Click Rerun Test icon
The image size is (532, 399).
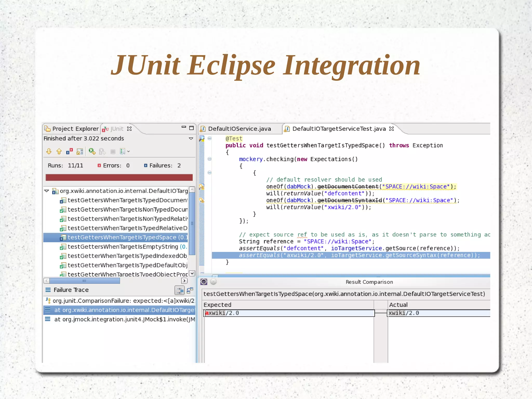pyautogui.click(x=92, y=152)
